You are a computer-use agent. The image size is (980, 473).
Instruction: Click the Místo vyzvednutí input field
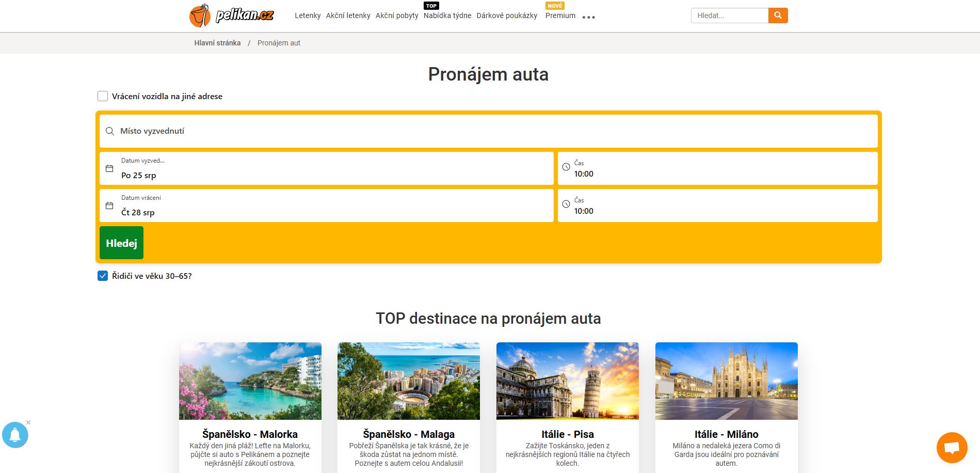tap(488, 131)
